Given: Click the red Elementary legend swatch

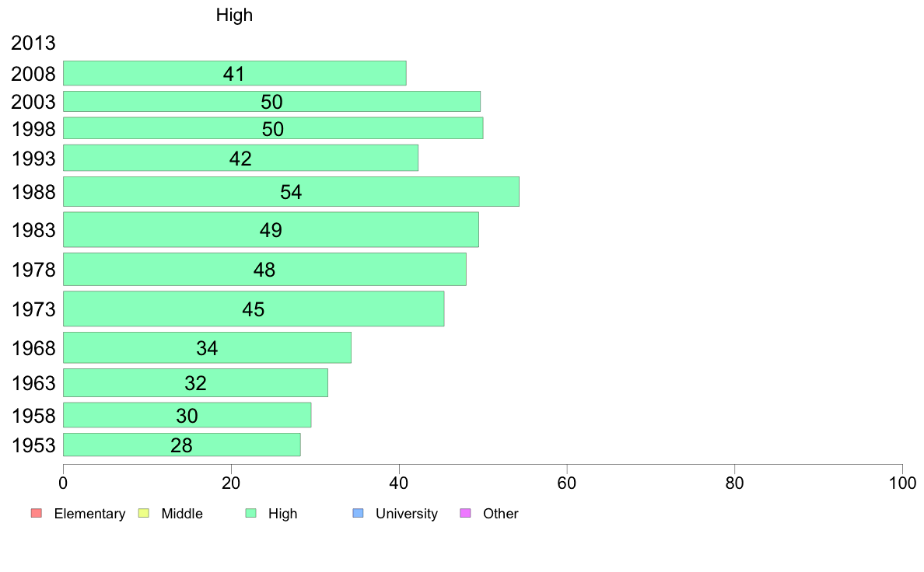Looking at the screenshot, I should [x=37, y=513].
